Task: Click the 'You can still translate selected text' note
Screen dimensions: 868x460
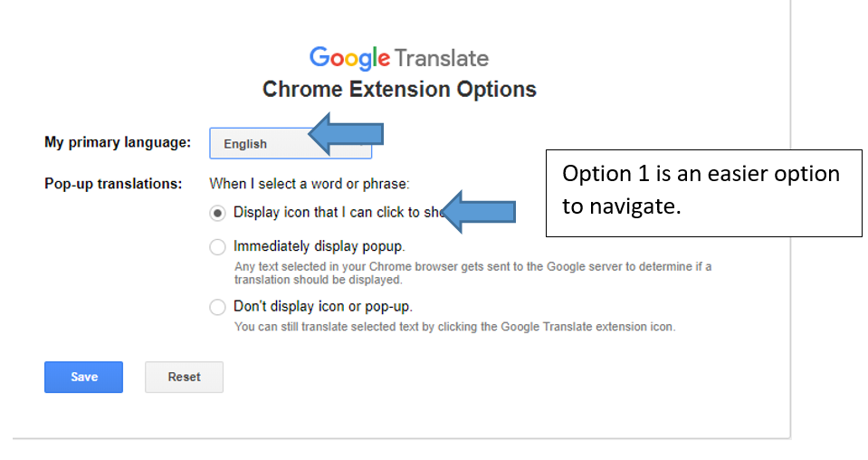Action: coord(454,326)
